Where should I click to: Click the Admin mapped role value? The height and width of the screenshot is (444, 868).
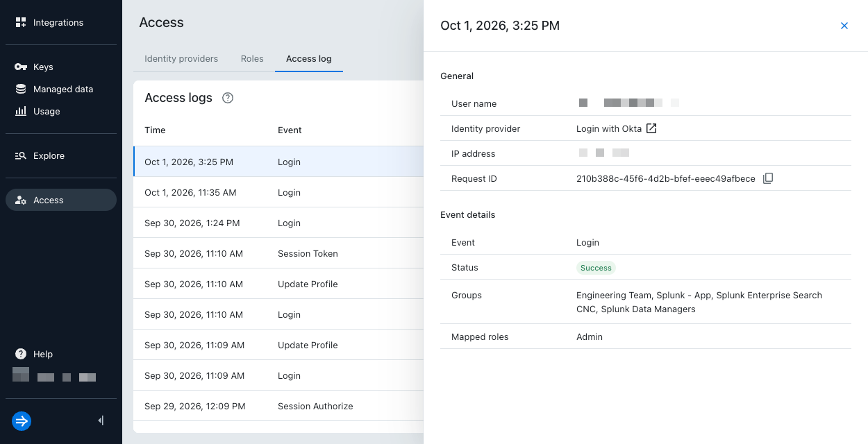pyautogui.click(x=590, y=336)
